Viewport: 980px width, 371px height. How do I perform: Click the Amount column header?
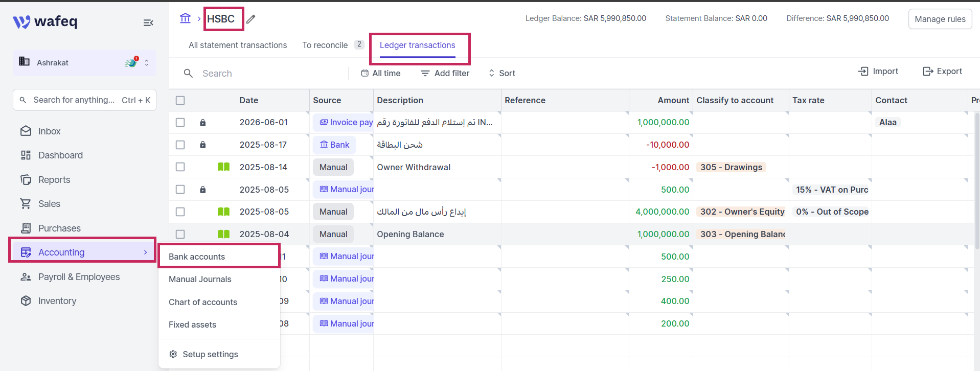pyautogui.click(x=673, y=101)
